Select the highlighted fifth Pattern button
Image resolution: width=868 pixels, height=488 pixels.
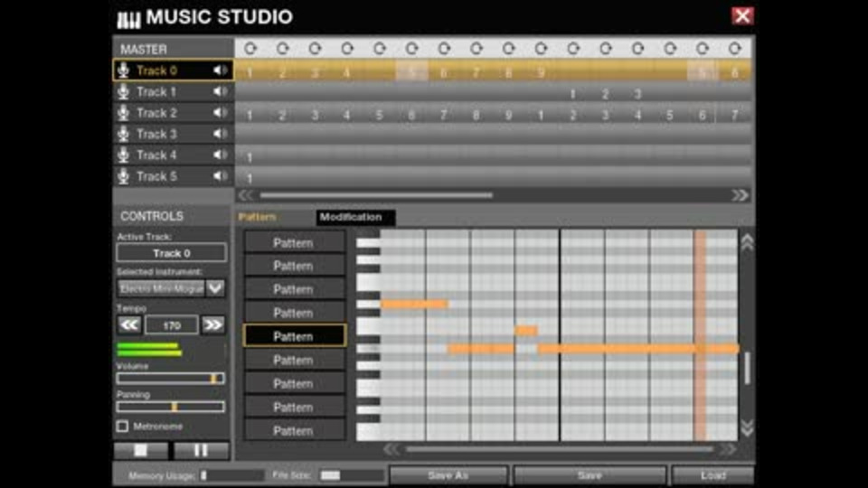point(295,336)
